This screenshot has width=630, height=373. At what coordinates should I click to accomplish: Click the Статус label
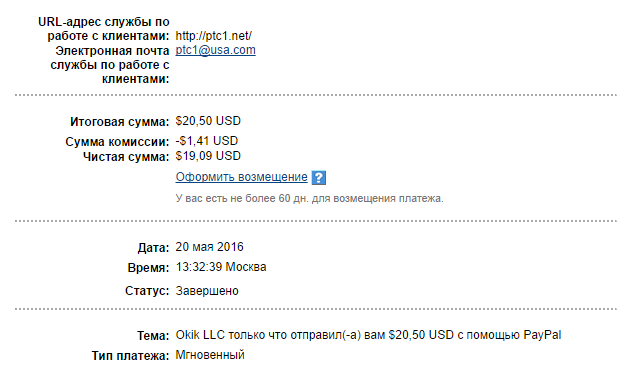pos(147,291)
